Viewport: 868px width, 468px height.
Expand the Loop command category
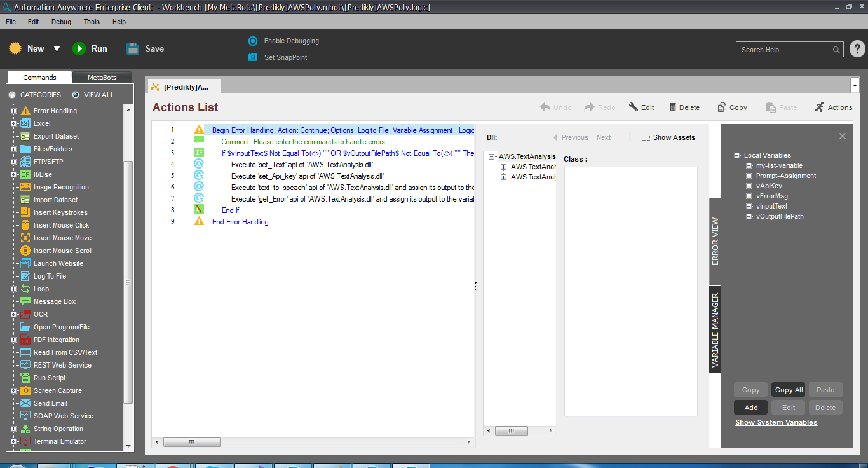pos(13,289)
